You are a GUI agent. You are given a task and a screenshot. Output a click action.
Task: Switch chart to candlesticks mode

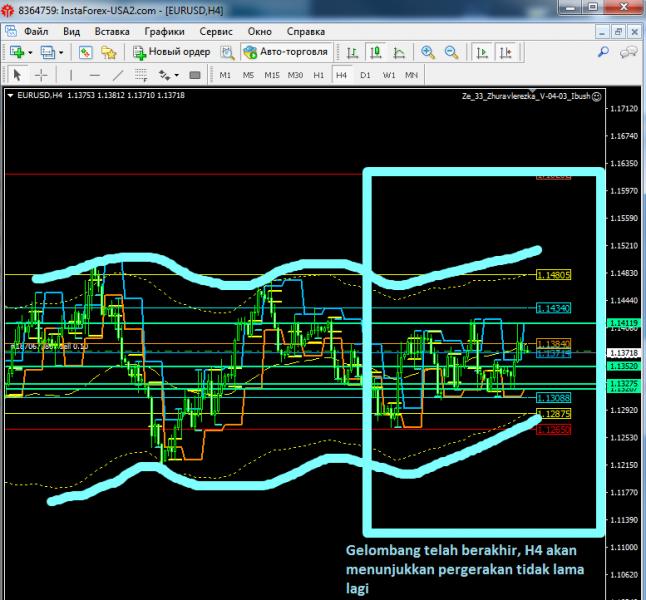(375, 52)
